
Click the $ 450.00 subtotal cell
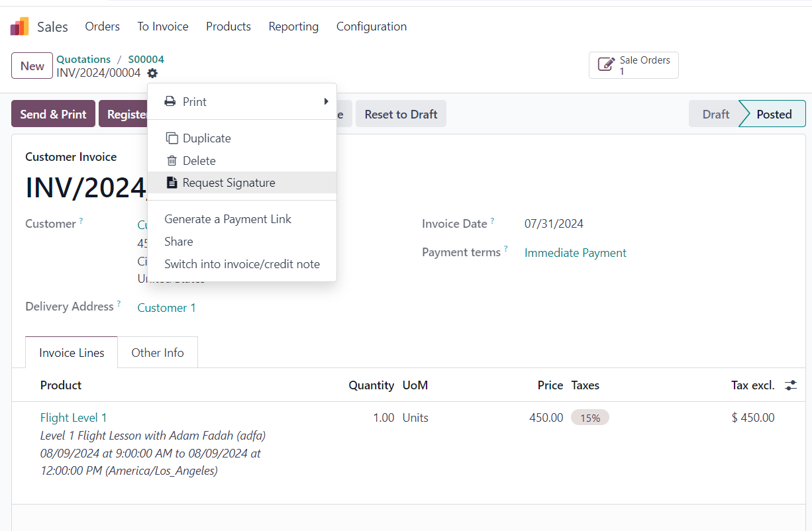point(753,418)
